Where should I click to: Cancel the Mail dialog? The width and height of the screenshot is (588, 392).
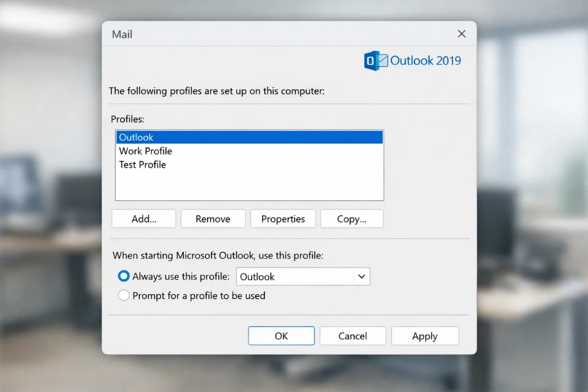point(353,336)
